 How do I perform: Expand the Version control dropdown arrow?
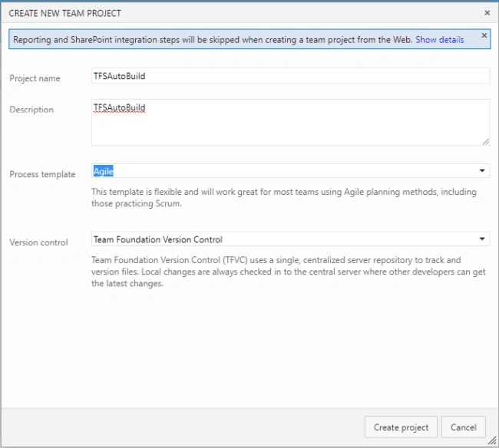[x=482, y=239]
